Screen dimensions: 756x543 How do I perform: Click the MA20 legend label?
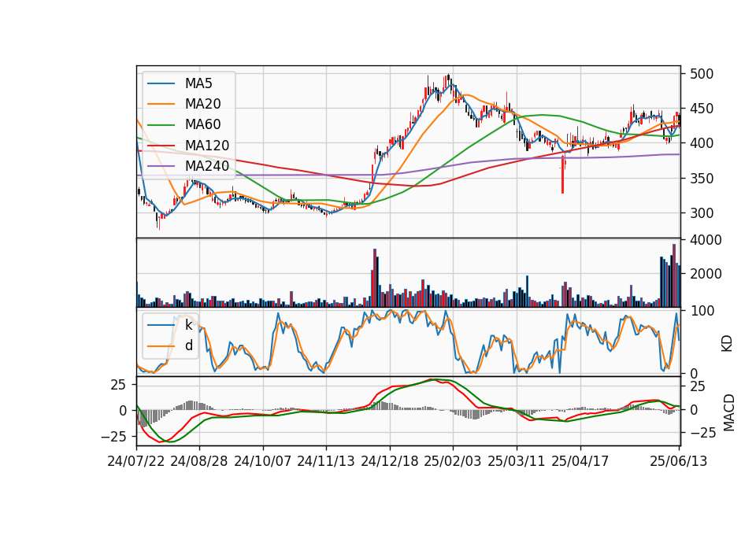[202, 104]
